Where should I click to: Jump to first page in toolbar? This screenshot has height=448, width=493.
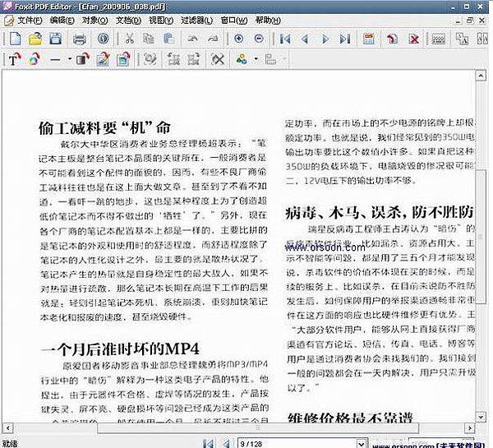click(x=285, y=39)
